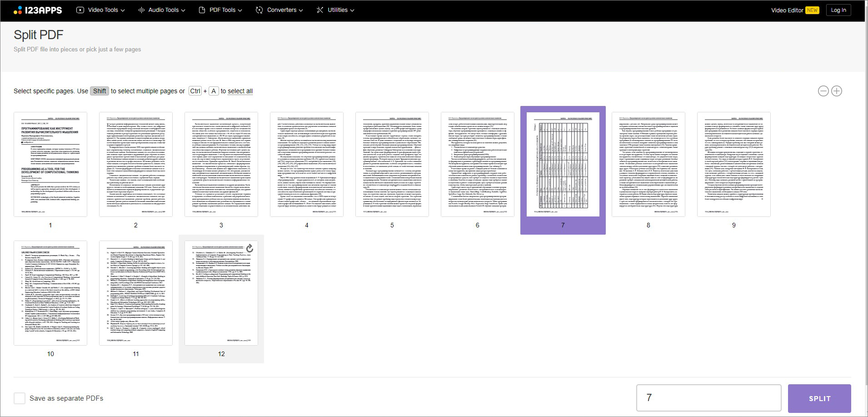Screen dimensions: 868x417
Task: Click the Log In button
Action: pyautogui.click(x=838, y=10)
